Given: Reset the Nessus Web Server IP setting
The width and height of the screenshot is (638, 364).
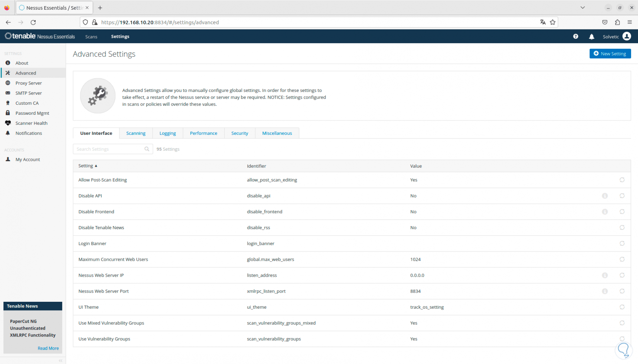Looking at the screenshot, I should pyautogui.click(x=622, y=276).
